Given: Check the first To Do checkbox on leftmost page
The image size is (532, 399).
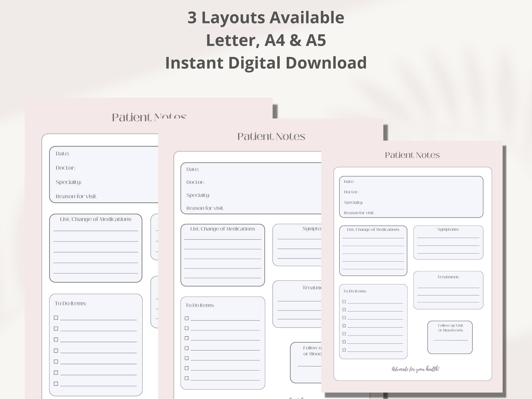Looking at the screenshot, I should click(x=56, y=318).
